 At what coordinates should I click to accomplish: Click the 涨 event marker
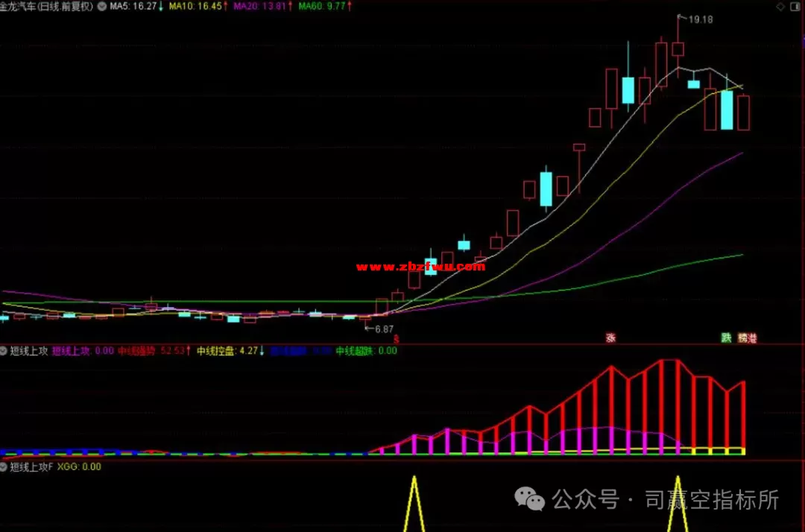[610, 338]
